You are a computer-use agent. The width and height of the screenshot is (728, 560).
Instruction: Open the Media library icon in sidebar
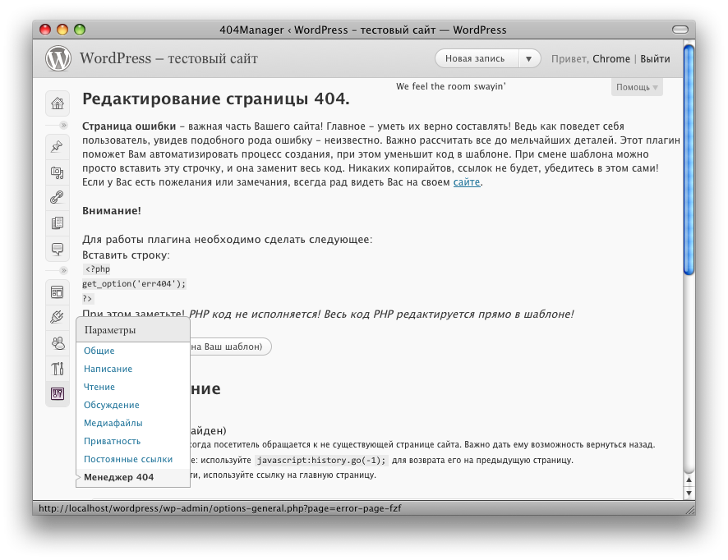point(58,172)
